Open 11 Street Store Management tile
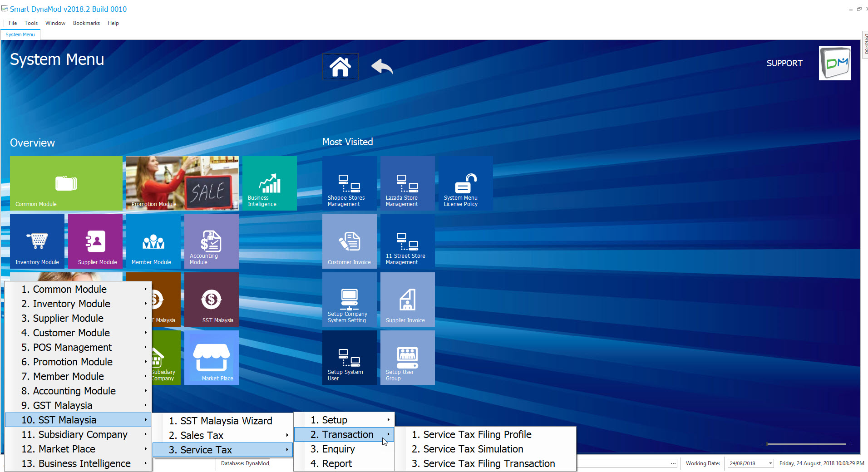The image size is (868, 472). click(x=408, y=241)
